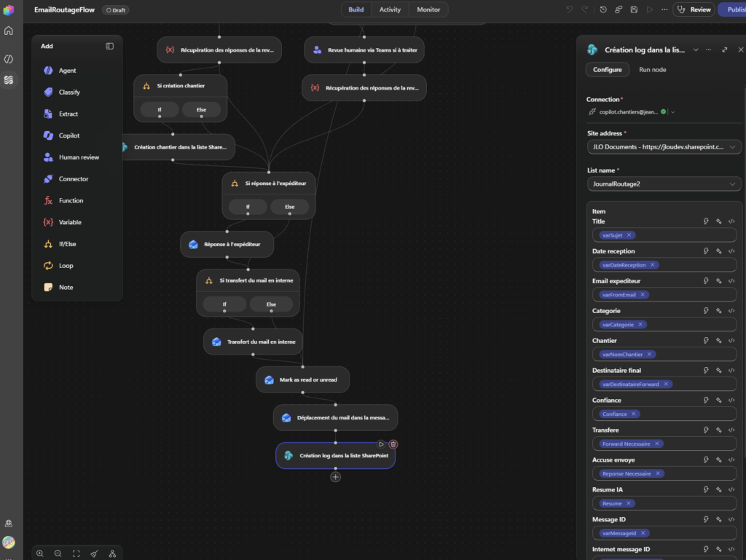The height and width of the screenshot is (560, 746).
Task: Switch to the Monitor tab
Action: pos(428,9)
